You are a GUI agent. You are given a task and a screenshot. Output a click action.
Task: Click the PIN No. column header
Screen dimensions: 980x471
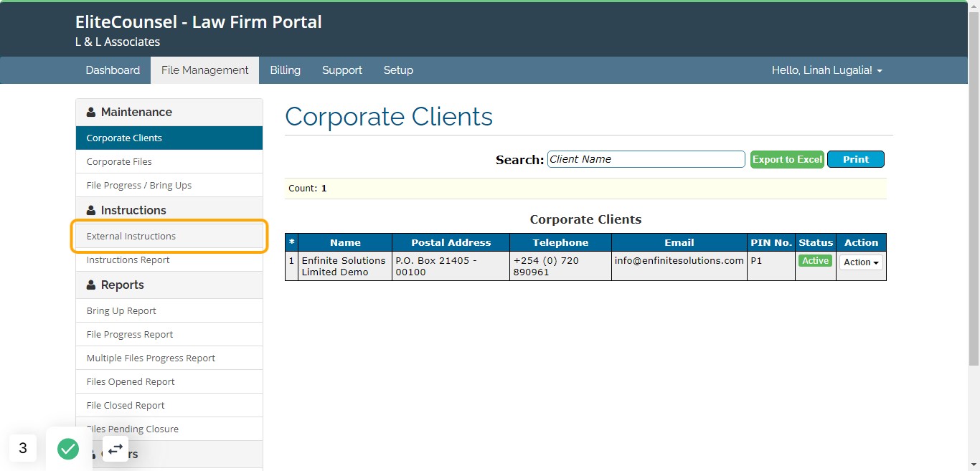point(771,242)
